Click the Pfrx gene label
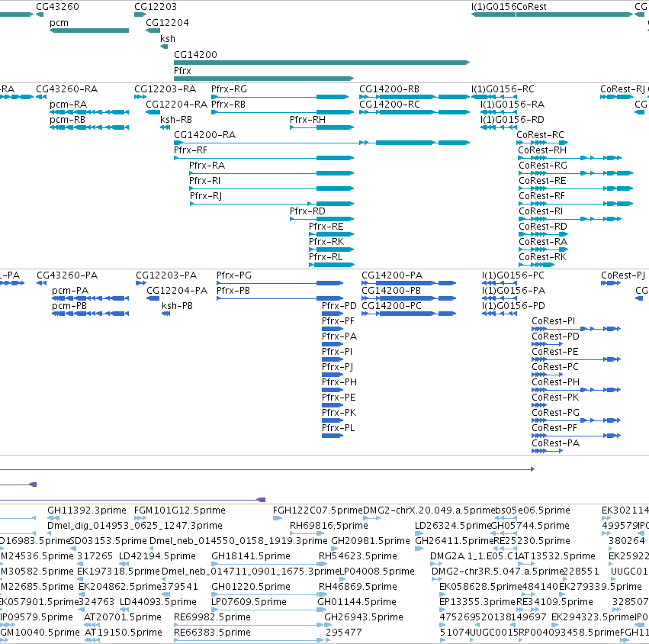 pyautogui.click(x=182, y=71)
